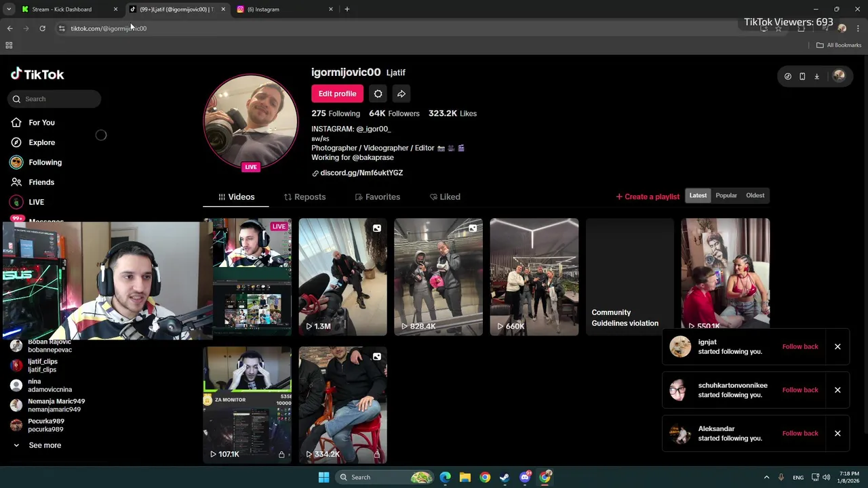Dismiss the ignjat follow notification
The height and width of the screenshot is (488, 868).
[x=837, y=346]
